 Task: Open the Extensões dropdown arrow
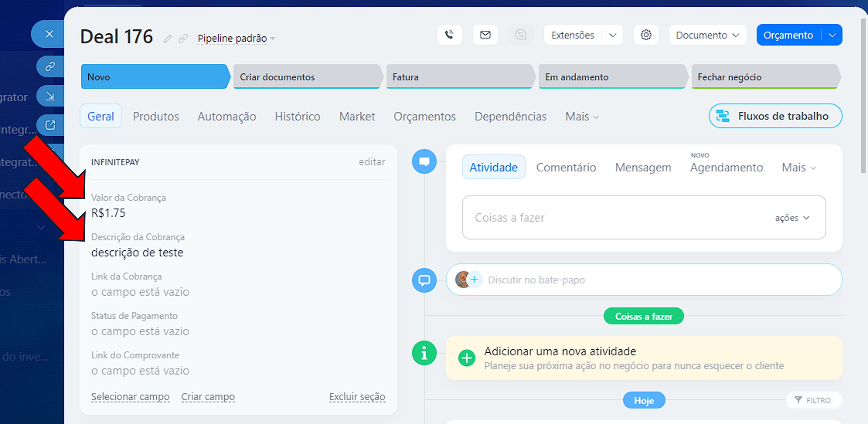[613, 35]
